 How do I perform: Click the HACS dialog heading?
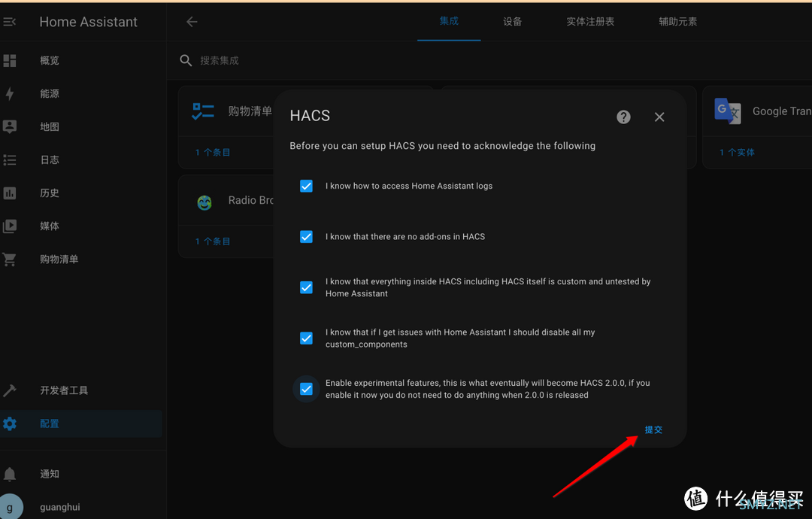[x=310, y=116]
